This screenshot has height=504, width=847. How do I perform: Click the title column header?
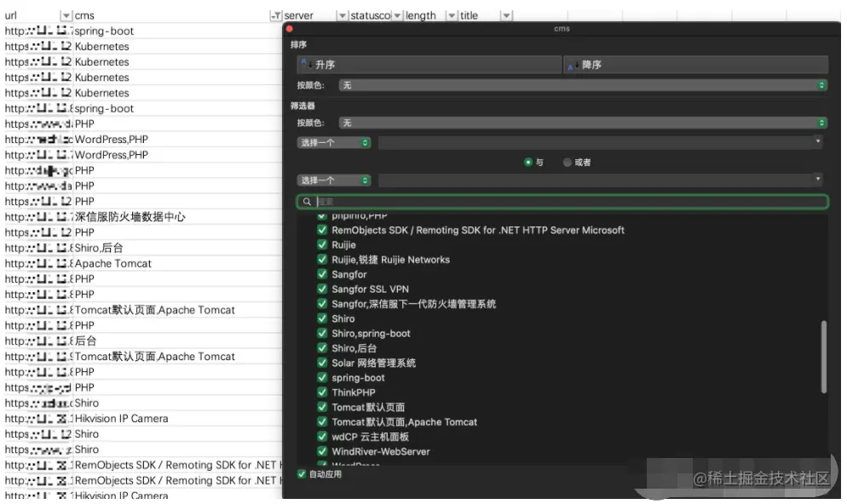point(469,15)
